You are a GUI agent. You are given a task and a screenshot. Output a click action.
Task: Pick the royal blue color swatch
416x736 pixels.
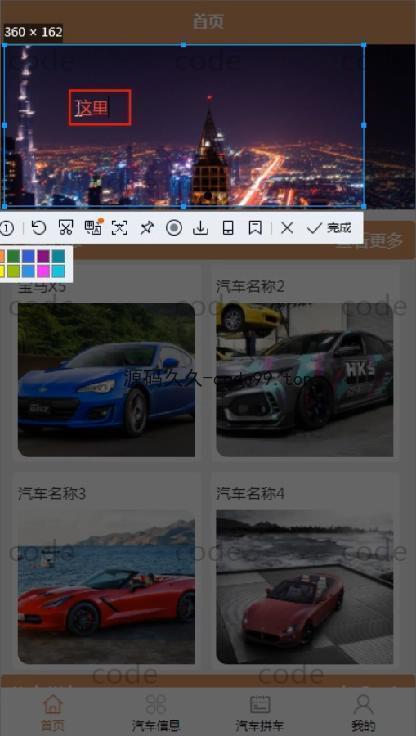pos(28,256)
